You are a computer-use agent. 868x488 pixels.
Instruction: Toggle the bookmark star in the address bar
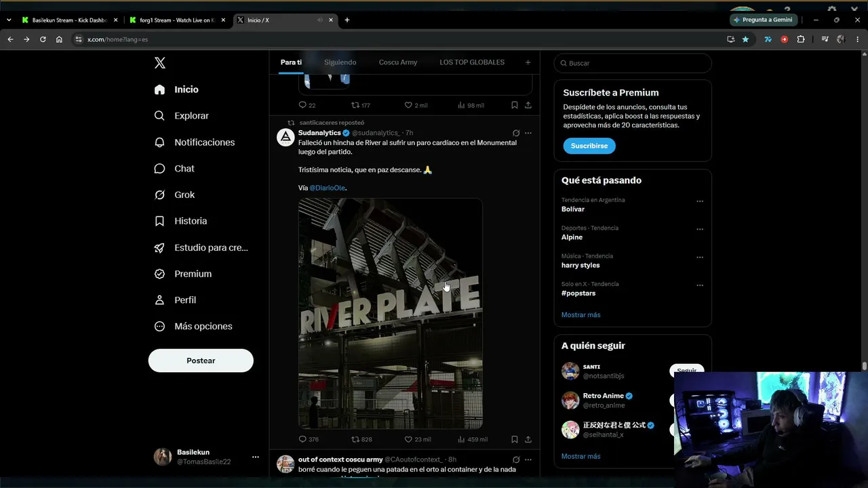(x=745, y=39)
